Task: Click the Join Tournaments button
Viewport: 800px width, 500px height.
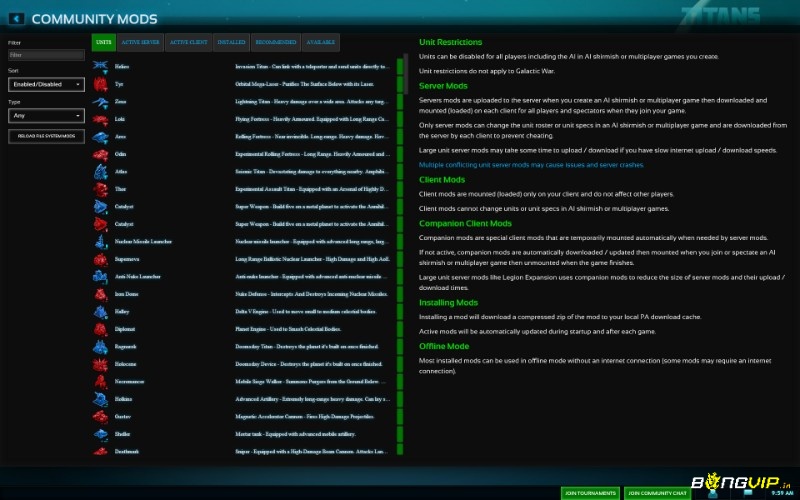Action: (x=590, y=493)
